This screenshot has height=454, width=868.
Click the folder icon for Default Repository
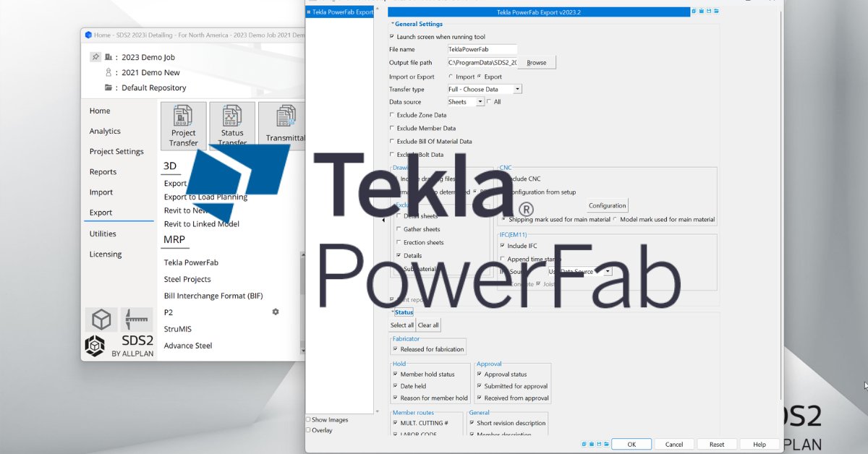(109, 87)
